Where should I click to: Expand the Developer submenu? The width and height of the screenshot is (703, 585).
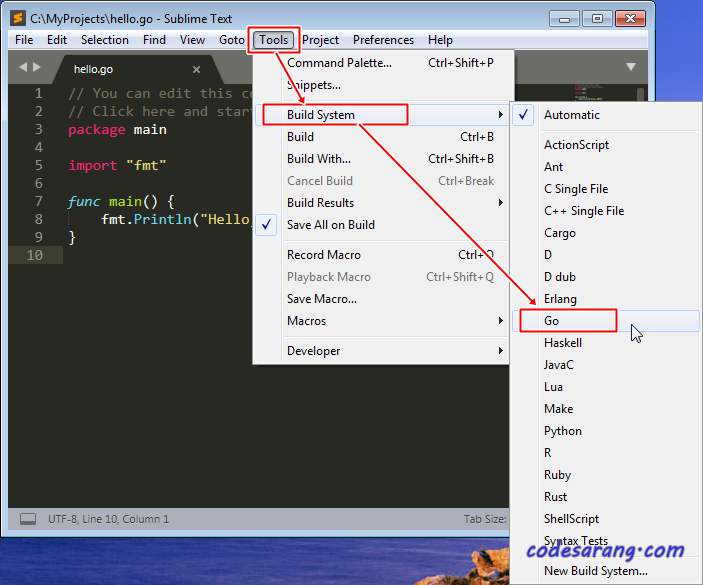click(382, 351)
